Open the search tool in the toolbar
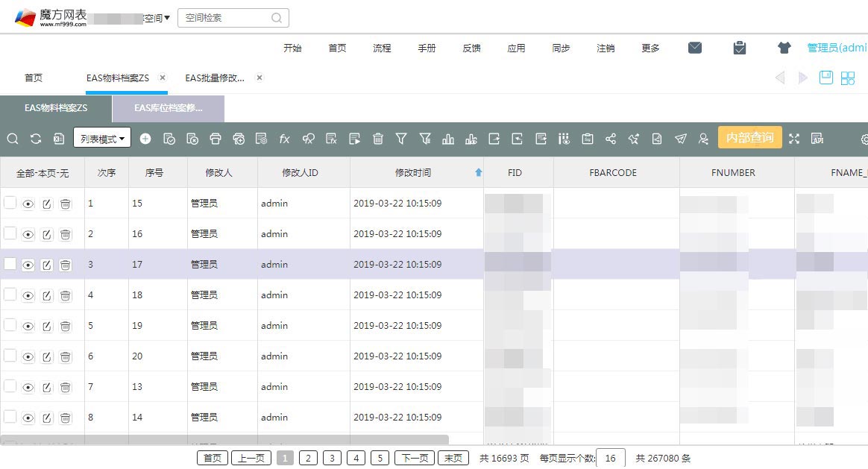The height and width of the screenshot is (469, 868). tap(13, 138)
